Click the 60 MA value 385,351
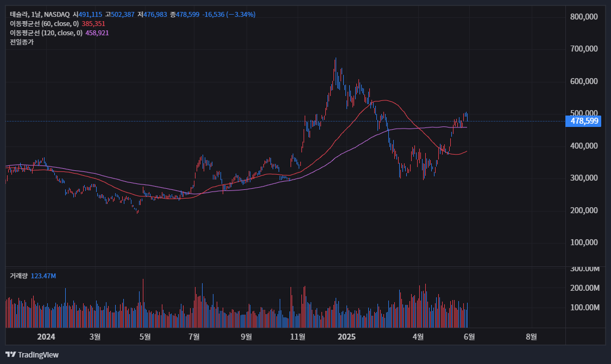Image resolution: width=611 pixels, height=364 pixels. pos(93,24)
